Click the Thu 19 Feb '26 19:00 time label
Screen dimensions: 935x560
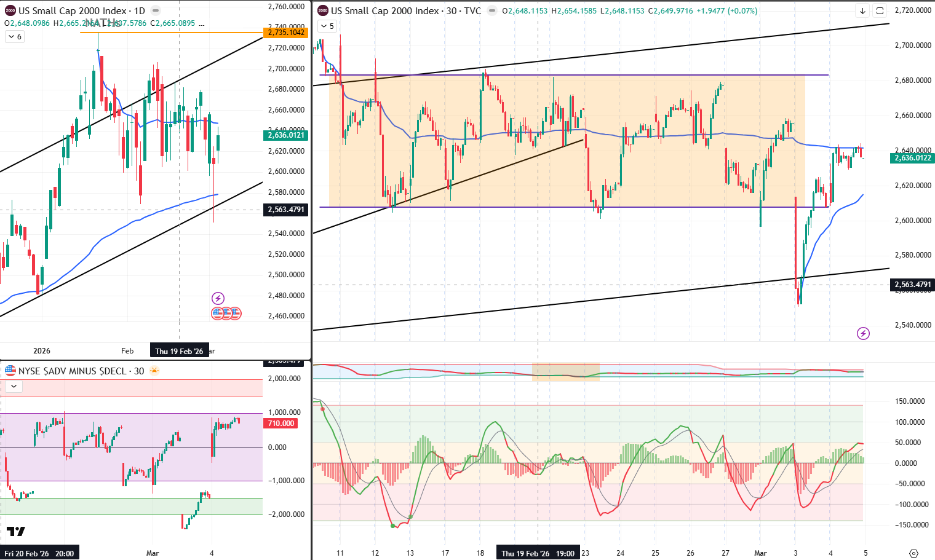538,553
